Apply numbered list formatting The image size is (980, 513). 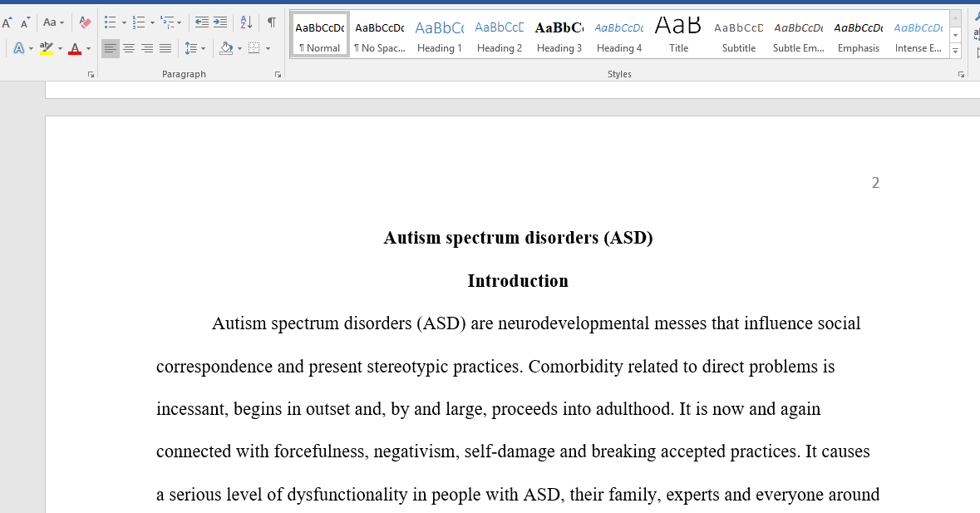tap(139, 22)
